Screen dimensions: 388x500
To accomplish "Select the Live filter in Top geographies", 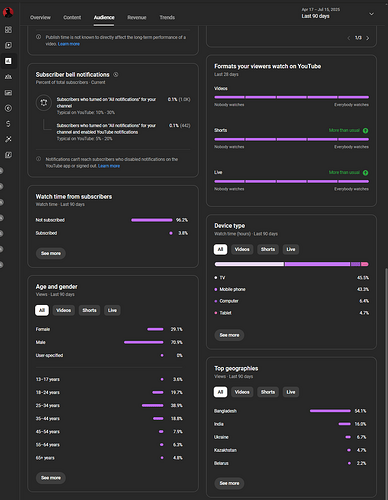I will pyautogui.click(x=291, y=392).
